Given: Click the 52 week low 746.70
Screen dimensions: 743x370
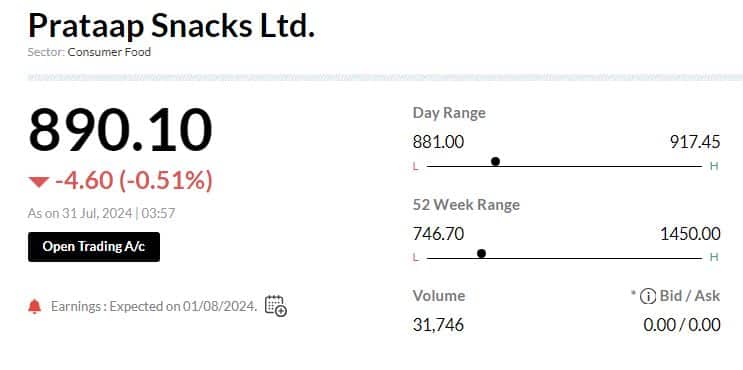Looking at the screenshot, I should (438, 234).
